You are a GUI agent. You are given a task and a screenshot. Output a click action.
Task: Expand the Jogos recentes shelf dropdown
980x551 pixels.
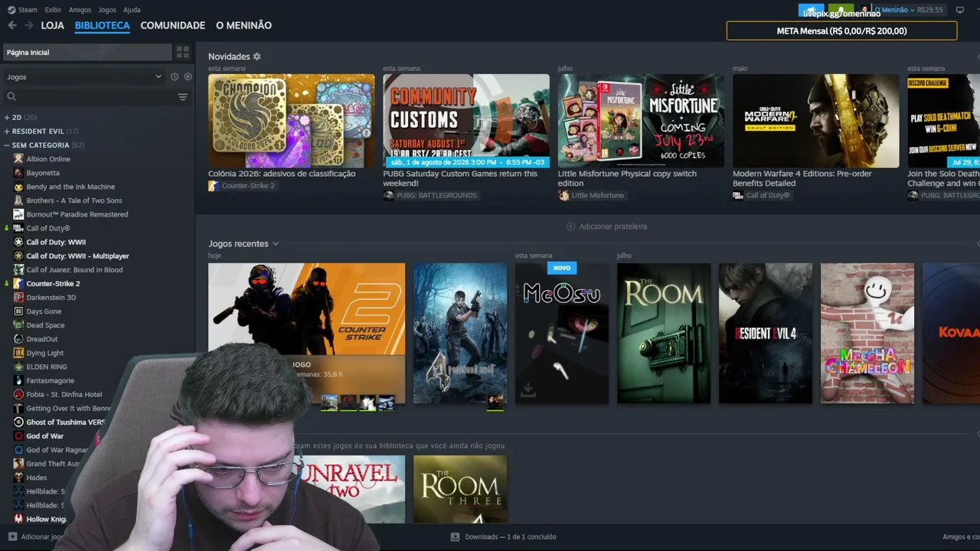point(276,244)
